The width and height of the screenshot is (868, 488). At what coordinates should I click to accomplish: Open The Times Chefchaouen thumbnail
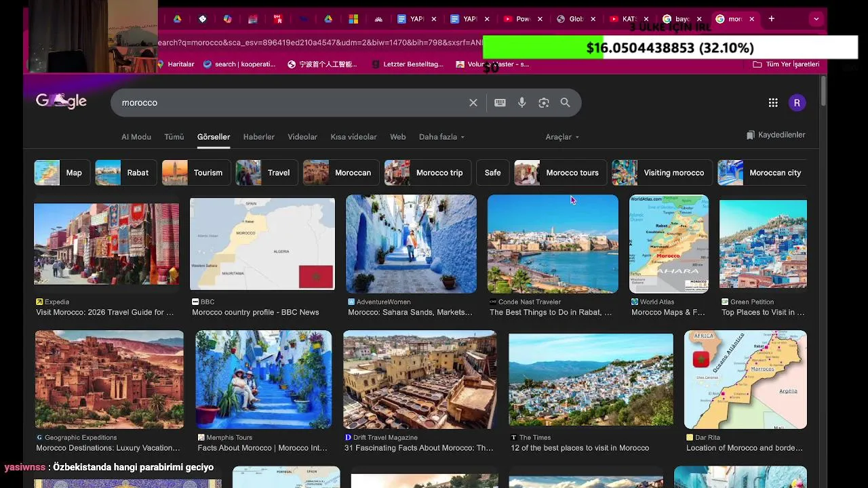pyautogui.click(x=591, y=380)
